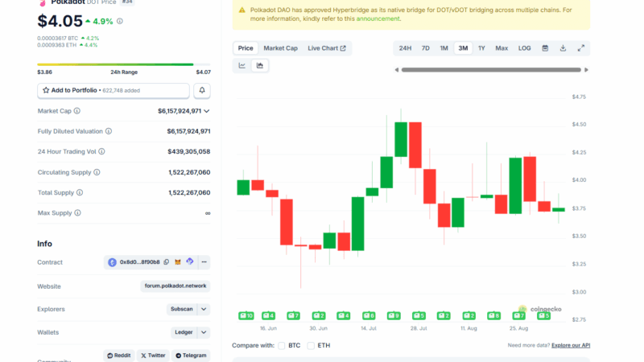644x362 pixels.
Task: Expand the chart to fullscreen
Action: point(580,48)
